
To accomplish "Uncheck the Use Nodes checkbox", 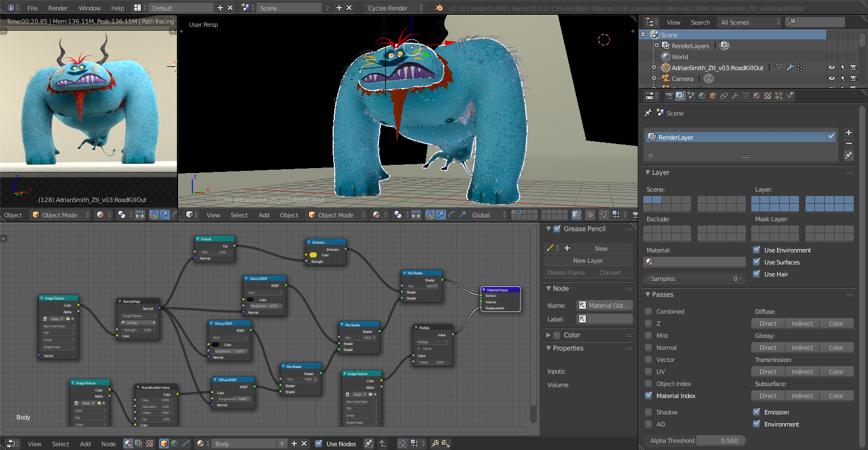I will (319, 443).
